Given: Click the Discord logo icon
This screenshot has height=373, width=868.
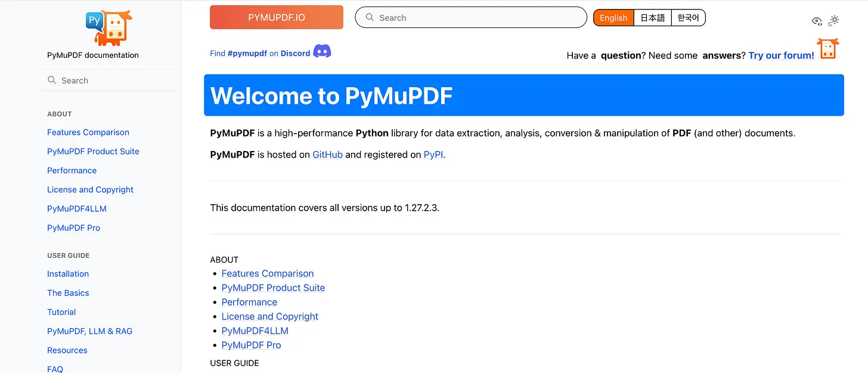Looking at the screenshot, I should point(322,51).
